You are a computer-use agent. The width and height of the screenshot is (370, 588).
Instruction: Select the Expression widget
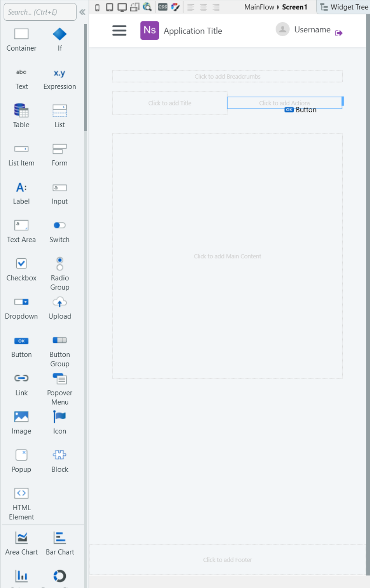pos(59,79)
